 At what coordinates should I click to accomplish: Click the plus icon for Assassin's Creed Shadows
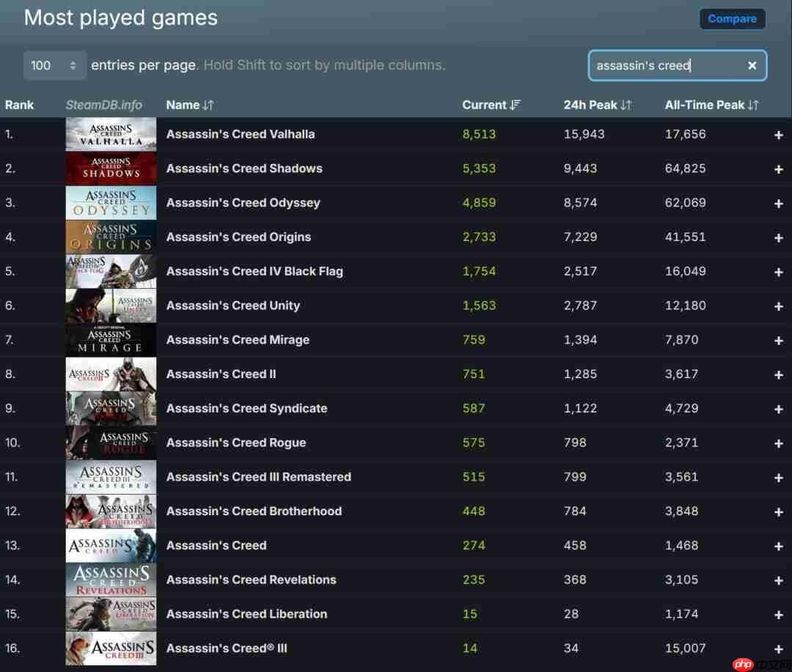click(x=779, y=169)
